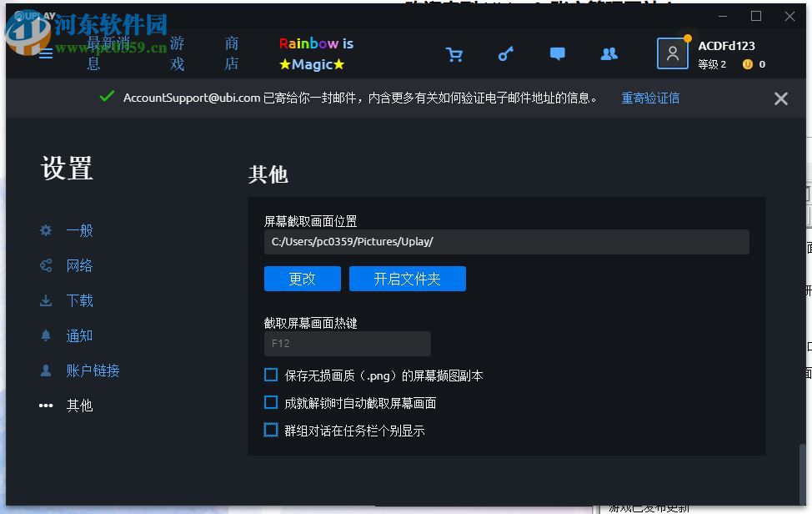Viewport: 812px width, 514px height.
Task: Click the F12 hotkey input field
Action: (347, 344)
